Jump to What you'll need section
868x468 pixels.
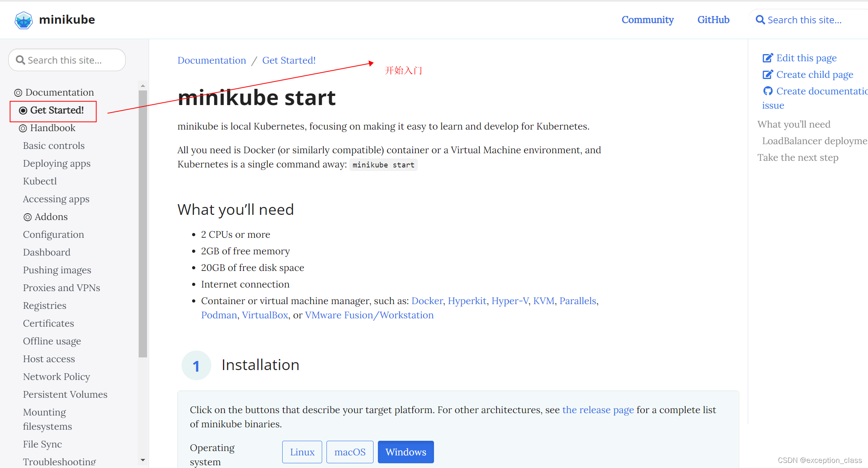794,124
